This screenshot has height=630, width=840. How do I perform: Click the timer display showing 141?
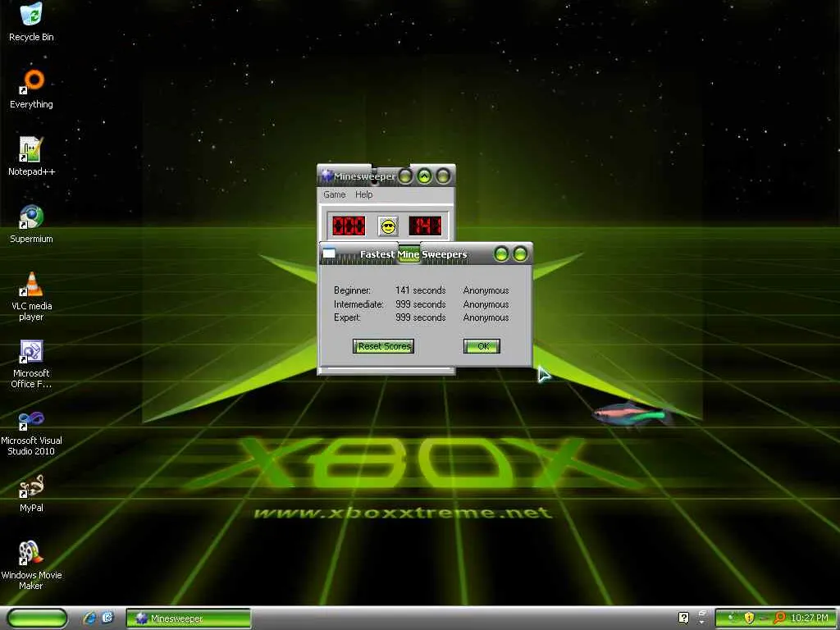425,226
